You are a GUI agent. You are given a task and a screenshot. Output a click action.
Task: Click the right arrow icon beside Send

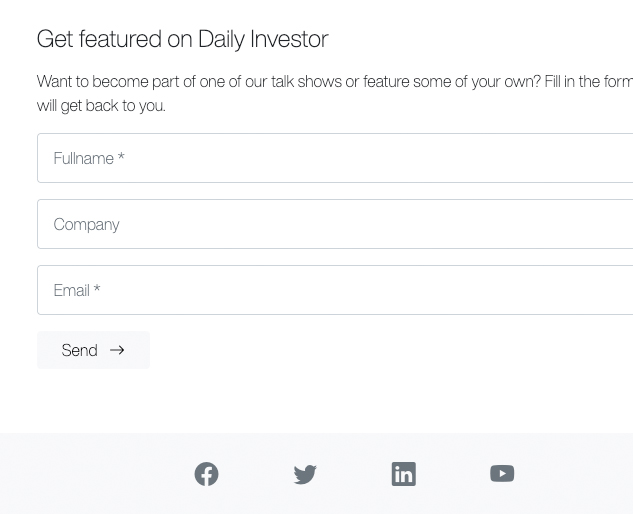click(117, 350)
